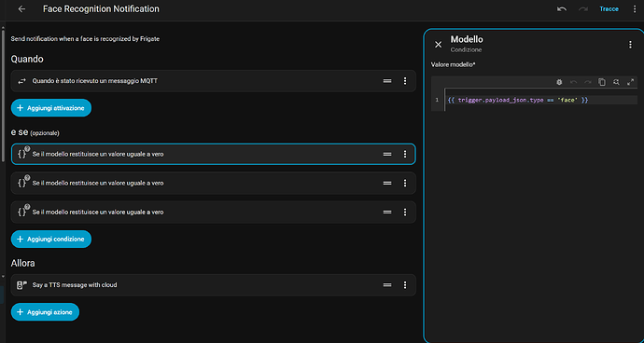Click the TTS action speaker icon
The height and width of the screenshot is (343, 644).
click(x=21, y=284)
